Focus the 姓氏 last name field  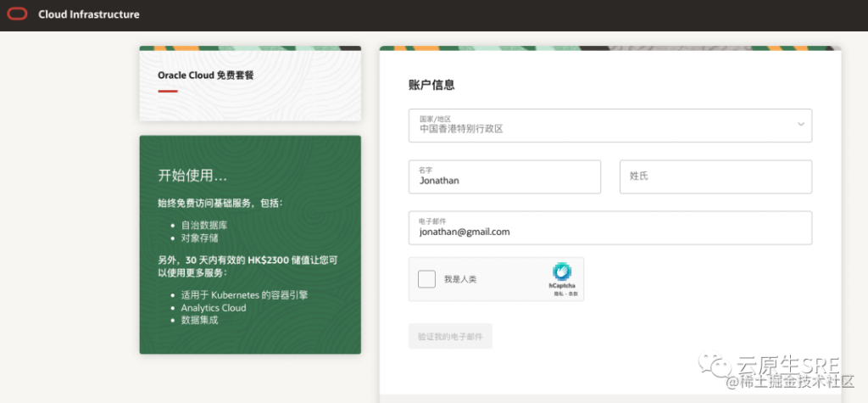pos(715,176)
